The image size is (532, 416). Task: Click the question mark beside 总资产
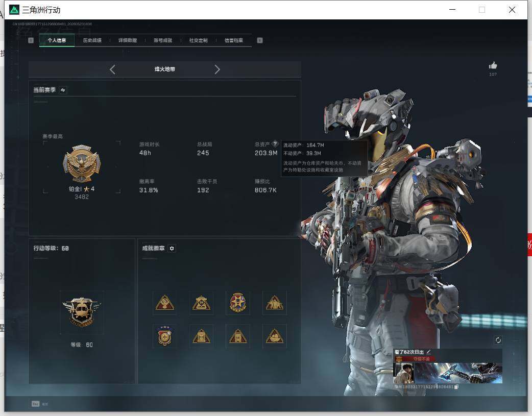(x=275, y=143)
